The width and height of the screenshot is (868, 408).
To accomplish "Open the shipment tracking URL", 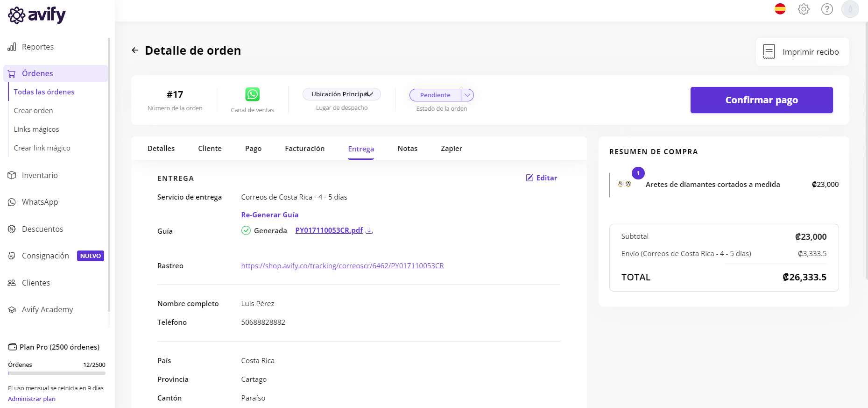I will coord(342,266).
